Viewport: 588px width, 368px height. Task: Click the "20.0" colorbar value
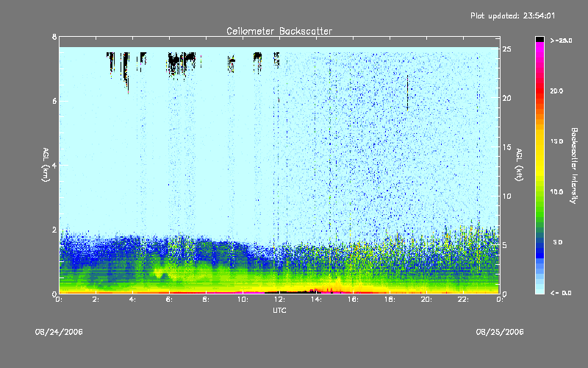[556, 91]
